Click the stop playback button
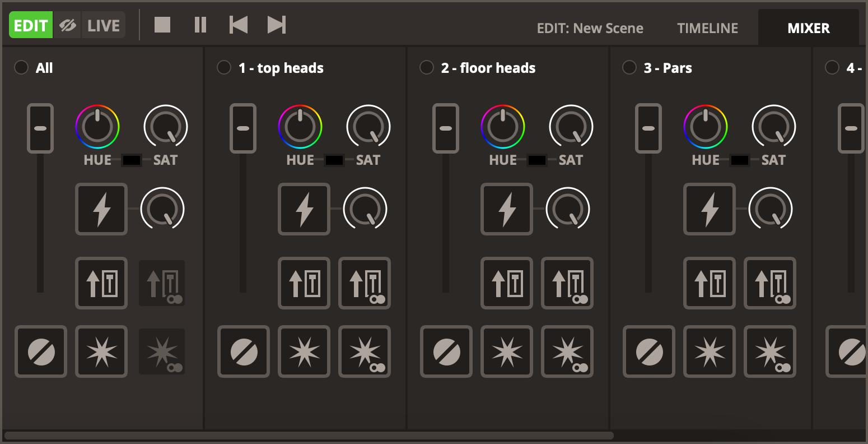 coord(162,25)
